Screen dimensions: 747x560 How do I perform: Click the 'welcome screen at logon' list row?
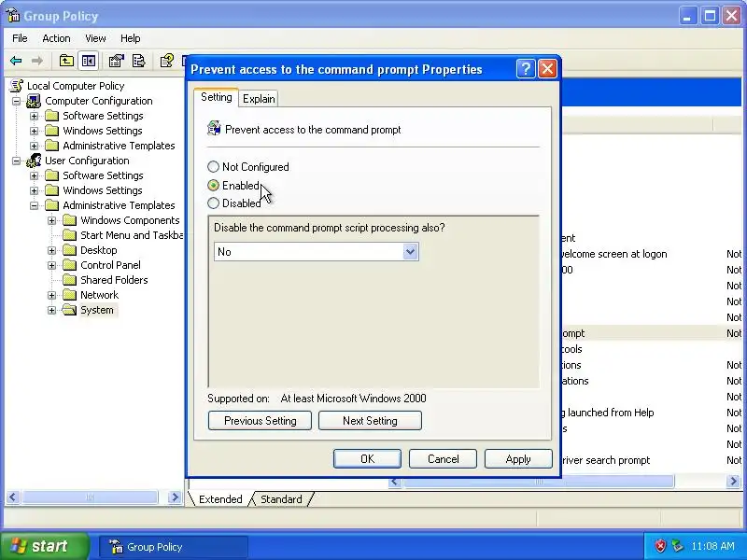(652, 254)
